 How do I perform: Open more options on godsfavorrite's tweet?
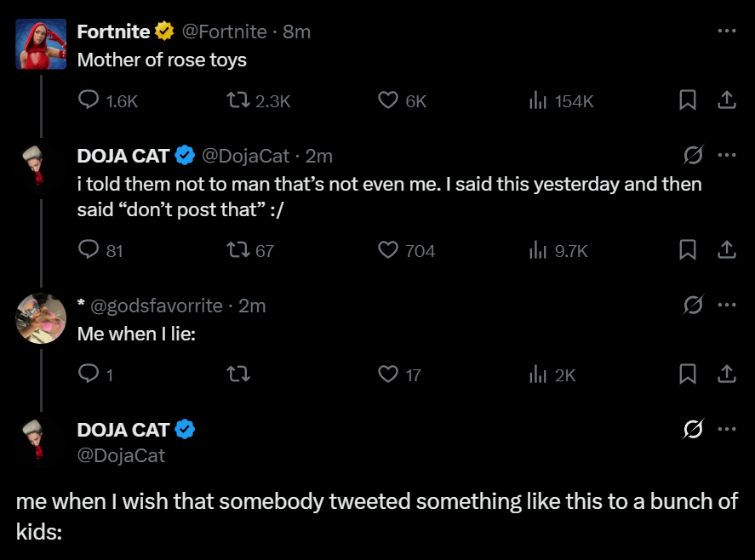[726, 305]
